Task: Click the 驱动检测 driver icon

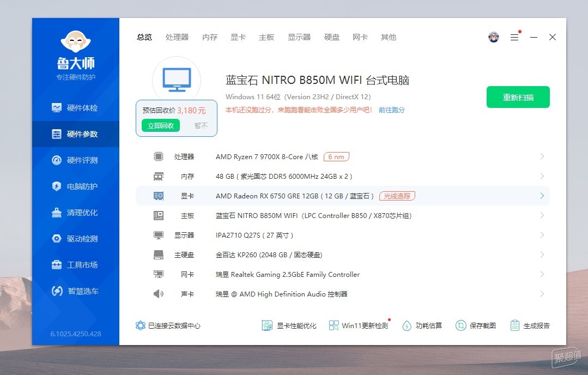Action: [x=57, y=239]
